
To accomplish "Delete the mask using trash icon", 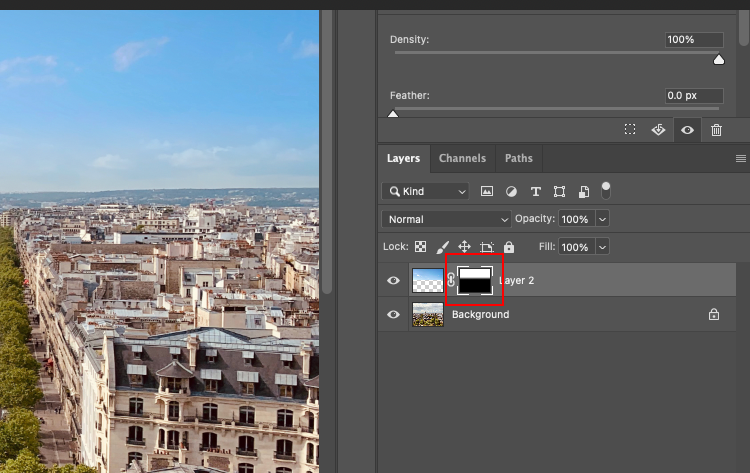I will 716,130.
